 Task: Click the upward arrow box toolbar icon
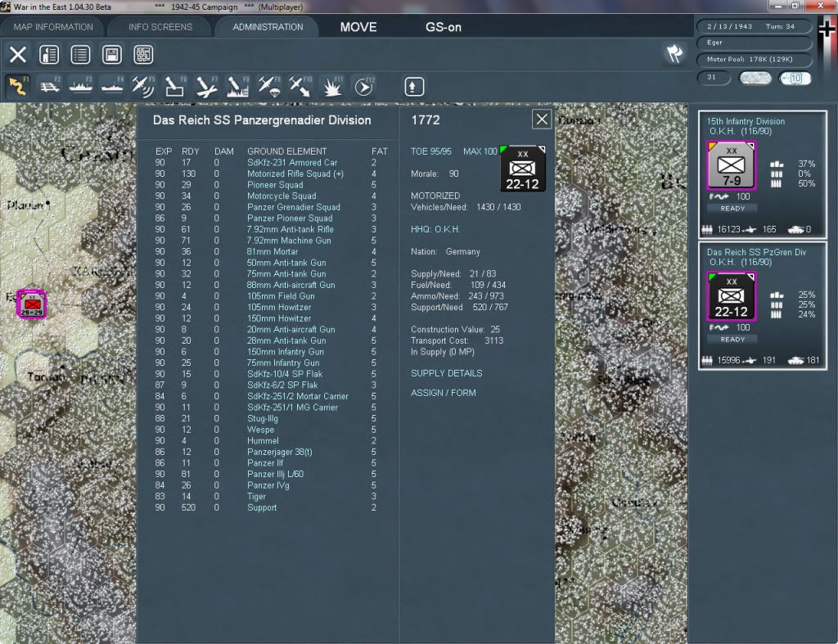413,87
